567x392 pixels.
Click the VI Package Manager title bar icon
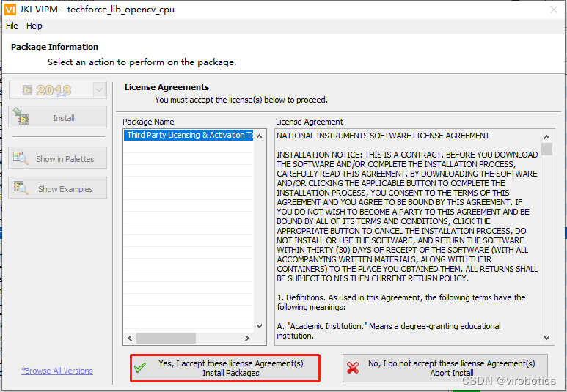[x=10, y=9]
